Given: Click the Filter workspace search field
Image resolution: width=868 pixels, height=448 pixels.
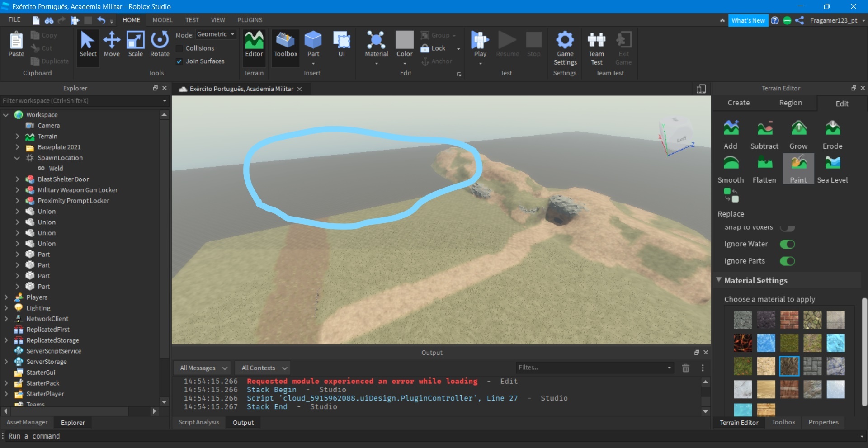Looking at the screenshot, I should pyautogui.click(x=84, y=101).
